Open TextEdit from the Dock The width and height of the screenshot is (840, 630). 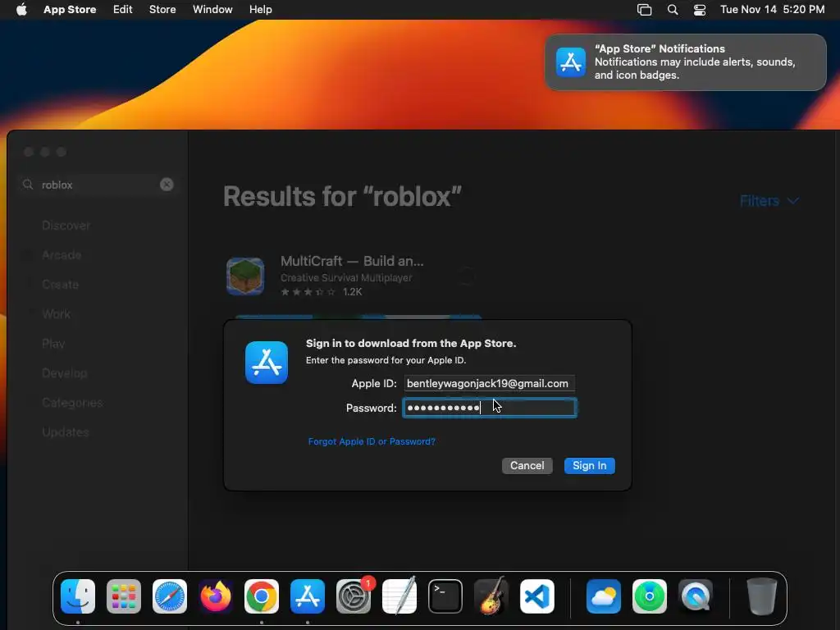tap(399, 596)
